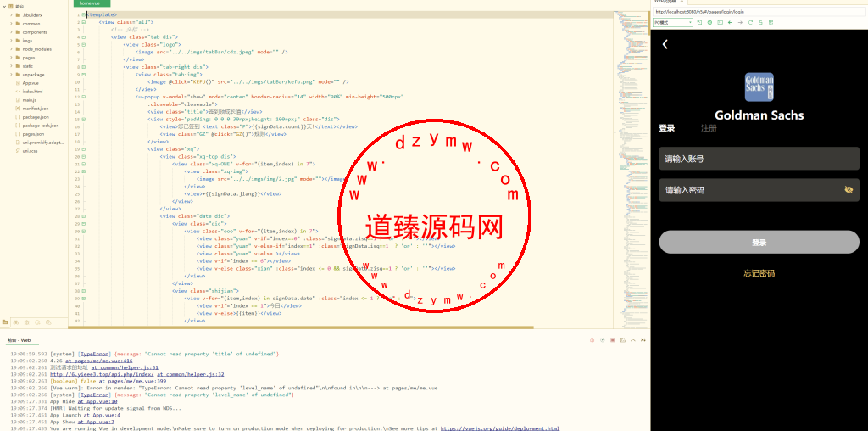Fold the code block at line 28

pos(84,216)
